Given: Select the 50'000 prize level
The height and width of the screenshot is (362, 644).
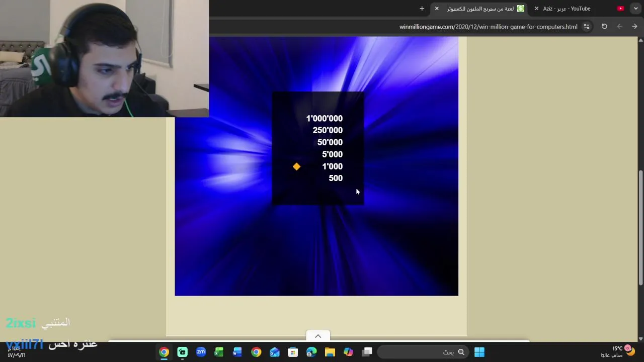Looking at the screenshot, I should click(330, 142).
